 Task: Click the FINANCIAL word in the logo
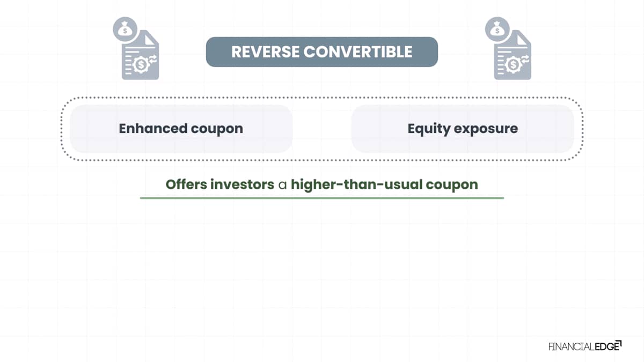[x=572, y=346]
